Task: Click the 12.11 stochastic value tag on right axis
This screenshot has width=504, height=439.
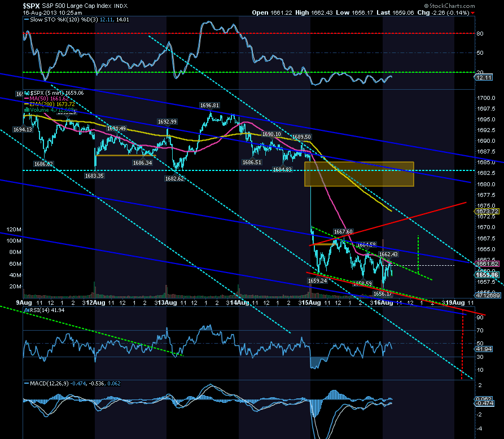Action: tap(484, 78)
